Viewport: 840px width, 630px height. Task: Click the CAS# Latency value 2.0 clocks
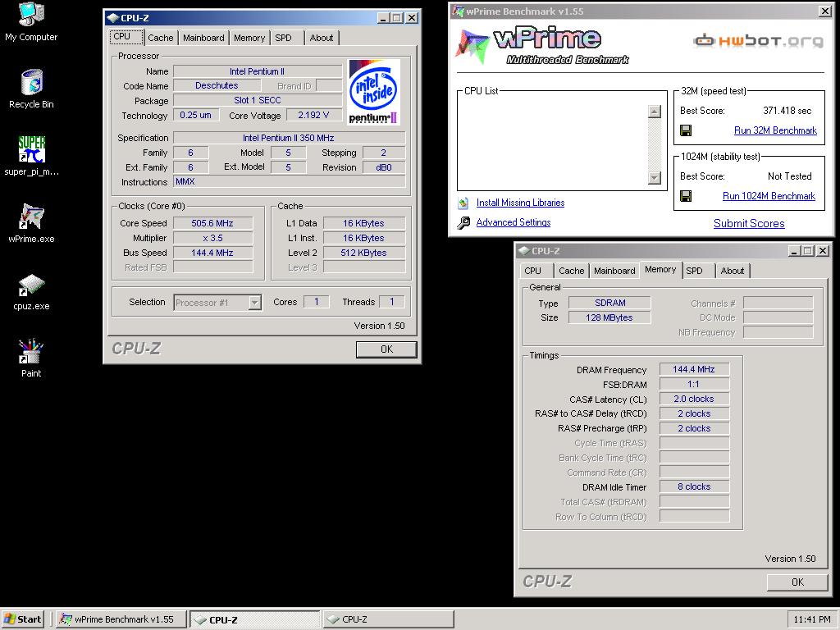click(x=694, y=399)
